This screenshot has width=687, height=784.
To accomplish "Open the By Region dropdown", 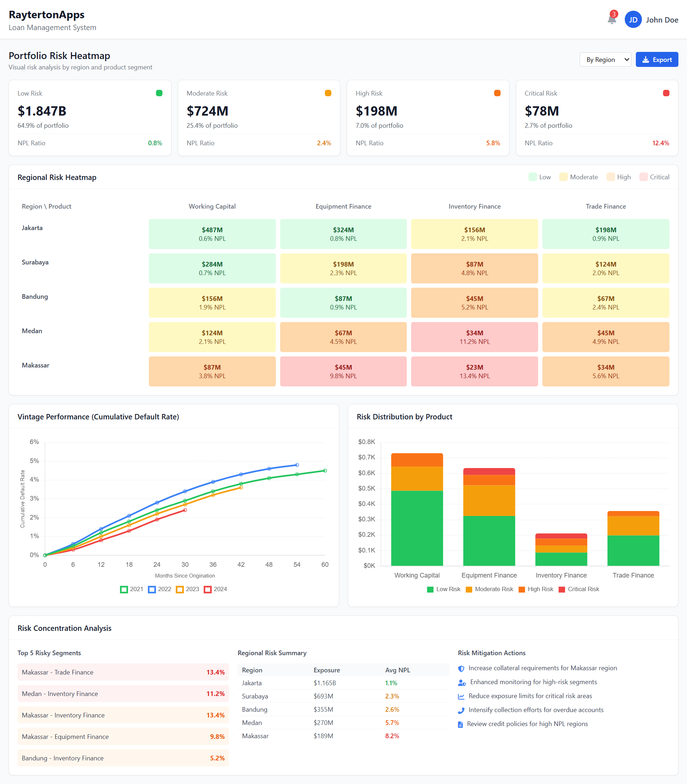I will click(x=605, y=59).
